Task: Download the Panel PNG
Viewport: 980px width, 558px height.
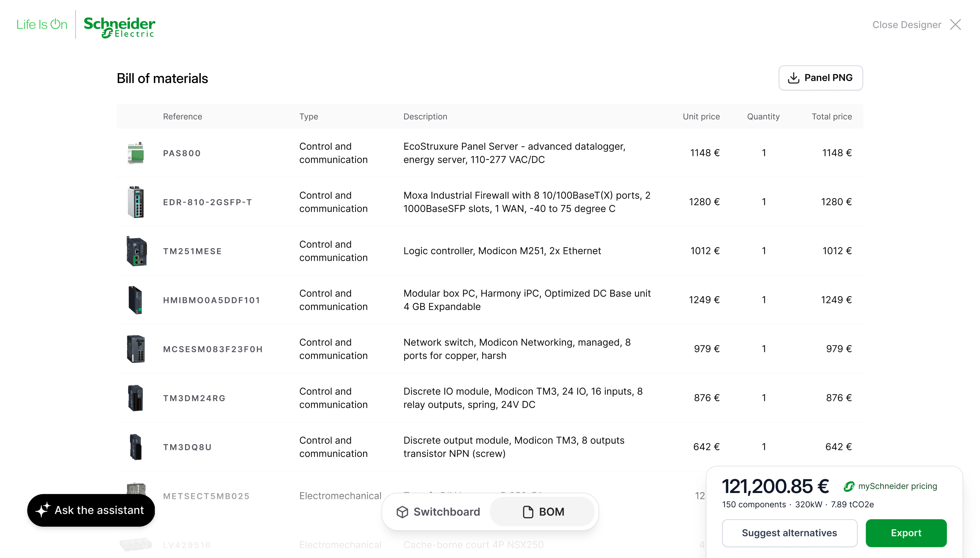Action: point(820,78)
